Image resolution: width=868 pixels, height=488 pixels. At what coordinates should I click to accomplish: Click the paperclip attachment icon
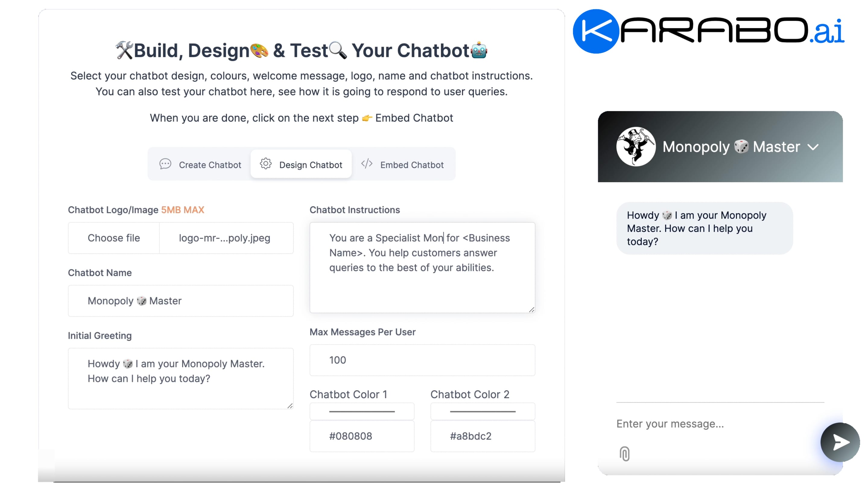[x=624, y=453]
